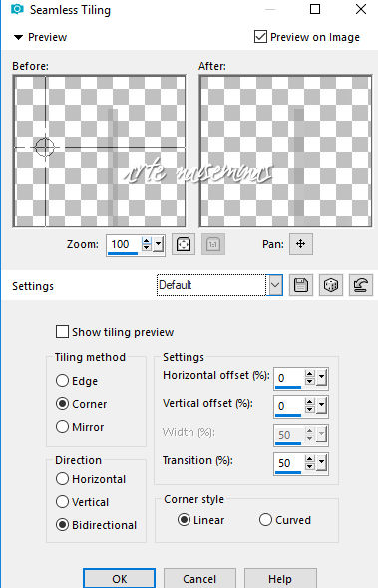Click the zoom to 100% icon
Image resolution: width=378 pixels, height=588 pixels.
(x=213, y=244)
